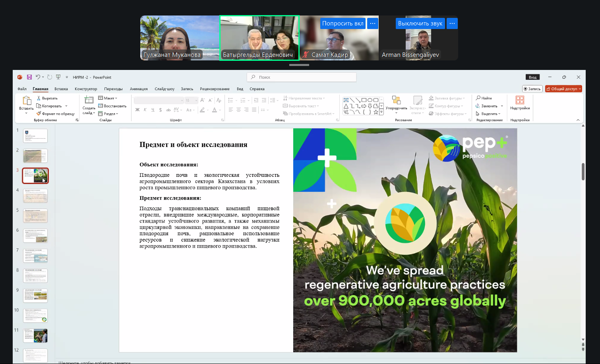Open Найти to search in the presentation
The width and height of the screenshot is (600, 364).
[x=484, y=98]
